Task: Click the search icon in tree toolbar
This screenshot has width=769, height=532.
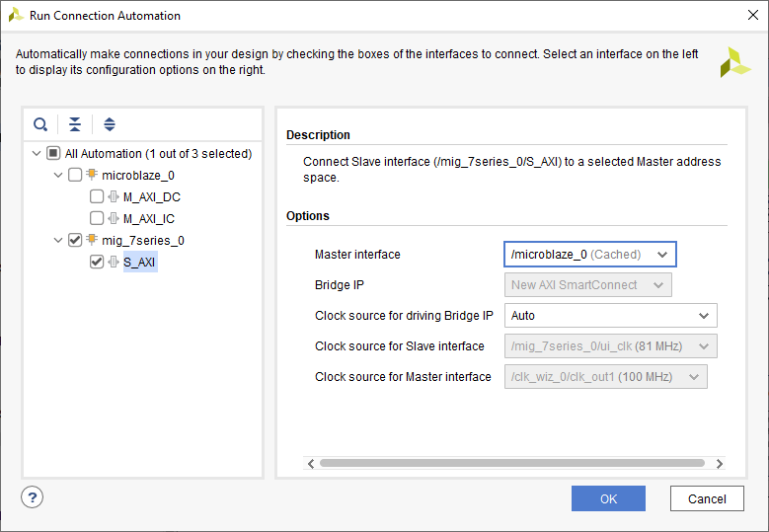Action: coord(40,124)
